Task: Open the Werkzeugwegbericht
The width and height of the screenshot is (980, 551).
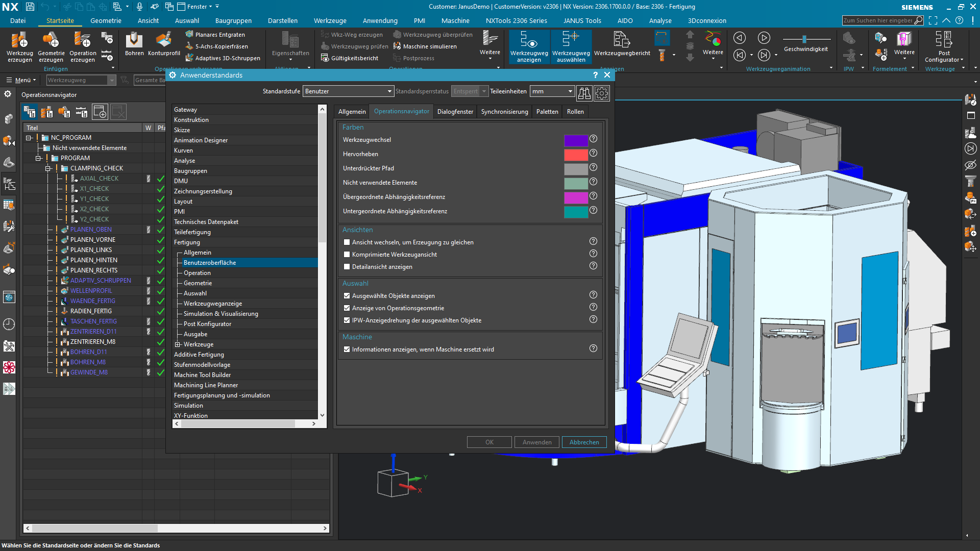Action: (x=622, y=43)
